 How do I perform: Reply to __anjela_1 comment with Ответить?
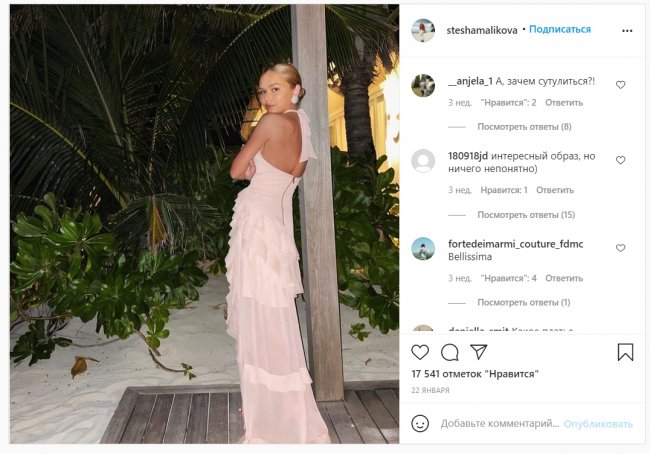[564, 102]
